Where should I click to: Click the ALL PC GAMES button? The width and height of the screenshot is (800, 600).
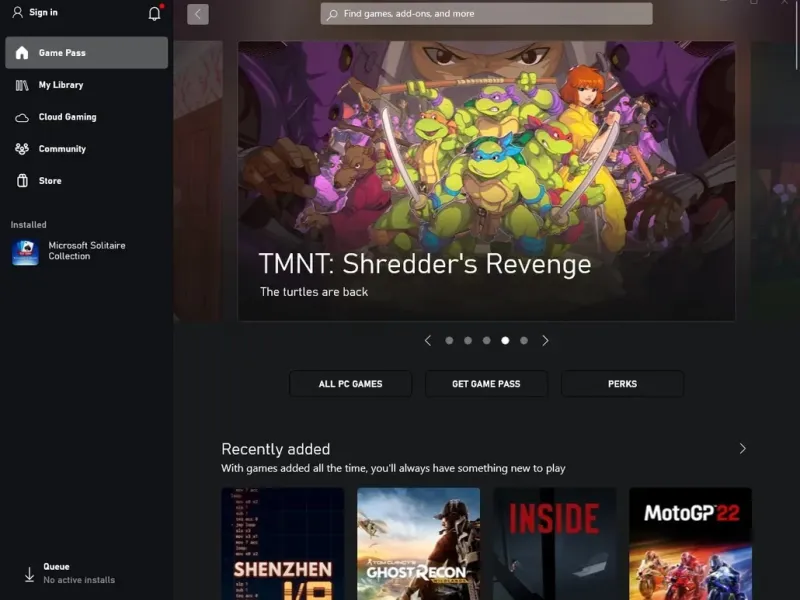[351, 384]
